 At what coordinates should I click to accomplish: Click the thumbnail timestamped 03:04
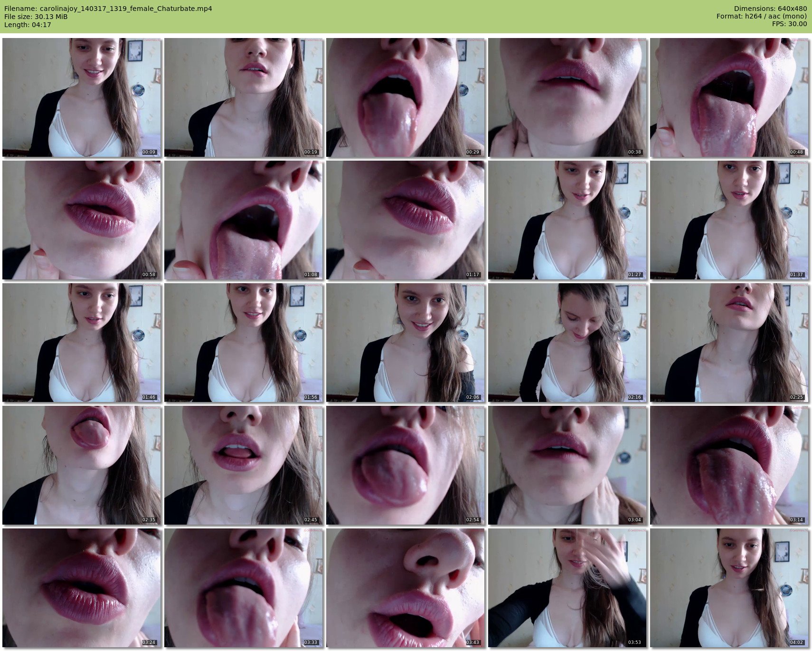click(x=567, y=465)
